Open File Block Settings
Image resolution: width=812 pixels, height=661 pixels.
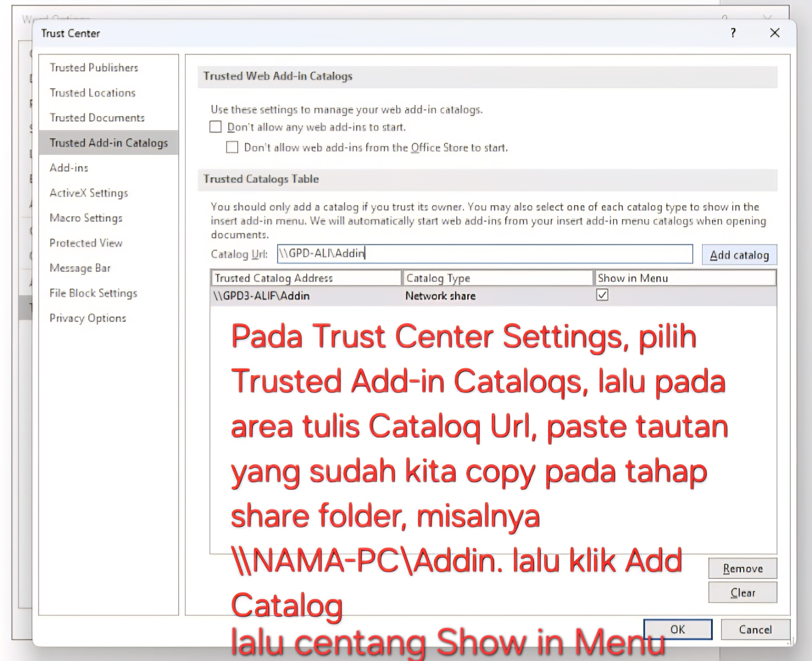(x=93, y=293)
